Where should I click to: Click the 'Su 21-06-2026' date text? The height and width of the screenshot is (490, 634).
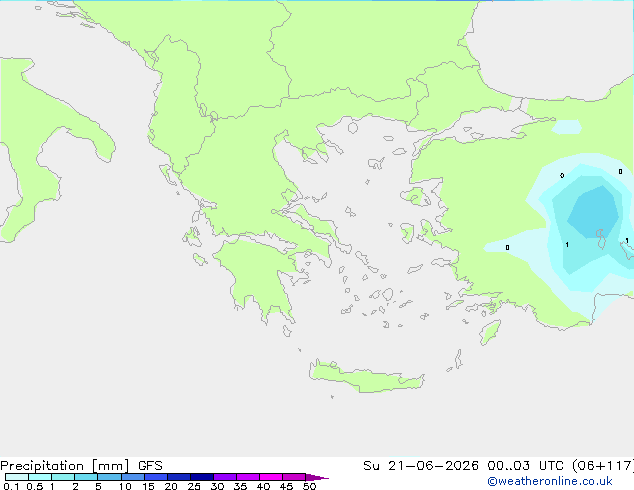coord(421,466)
